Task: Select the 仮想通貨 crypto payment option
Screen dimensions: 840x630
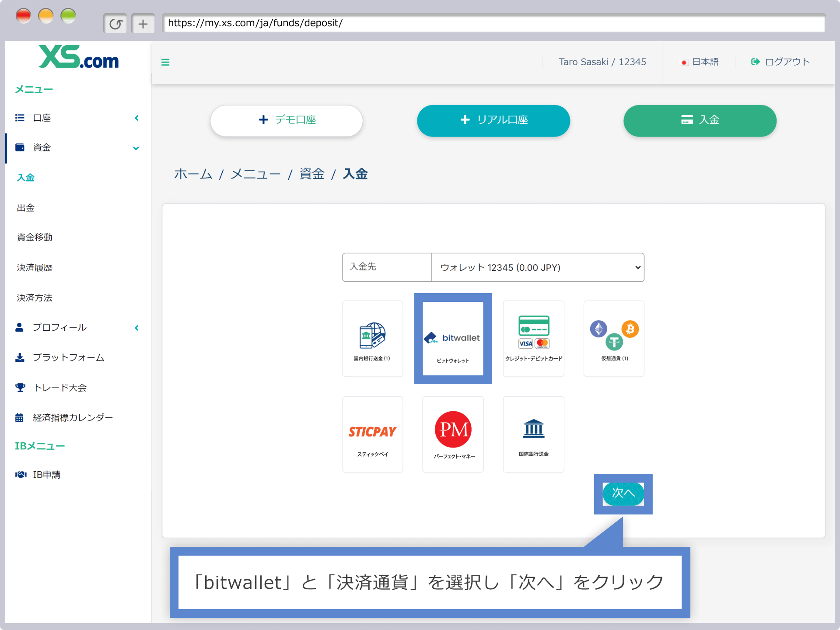Action: 614,338
